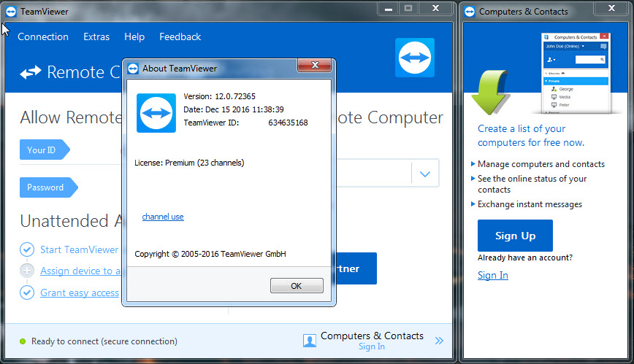Toggle the Start TeamViewer checkmark

[x=27, y=249]
